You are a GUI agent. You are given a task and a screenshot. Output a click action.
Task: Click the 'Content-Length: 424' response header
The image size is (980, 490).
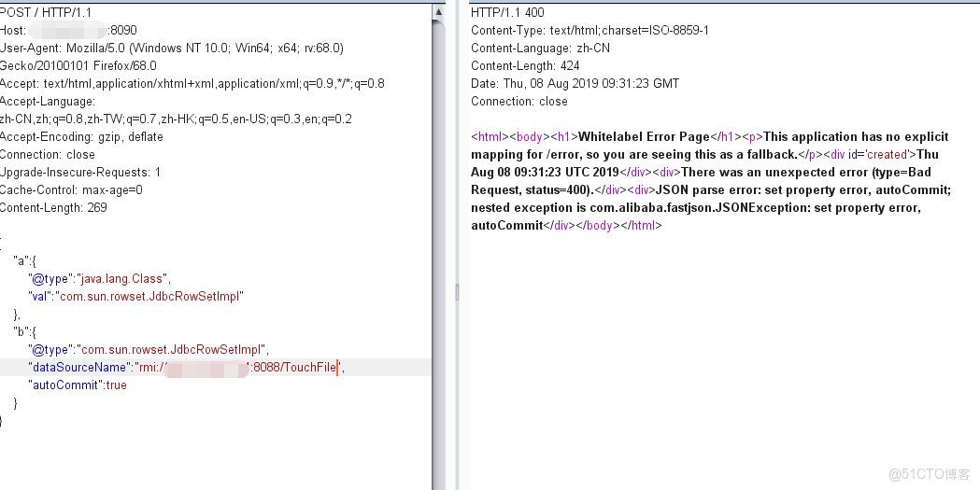point(525,65)
